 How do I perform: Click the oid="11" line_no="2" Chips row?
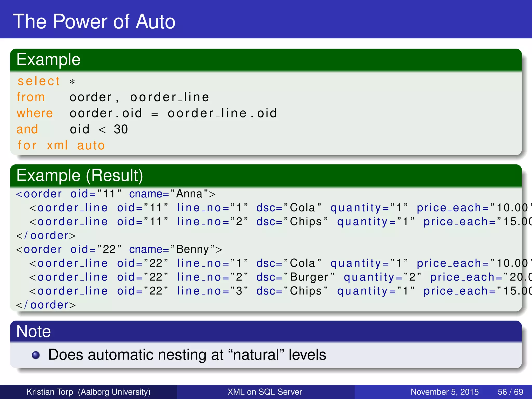click(x=280, y=222)
